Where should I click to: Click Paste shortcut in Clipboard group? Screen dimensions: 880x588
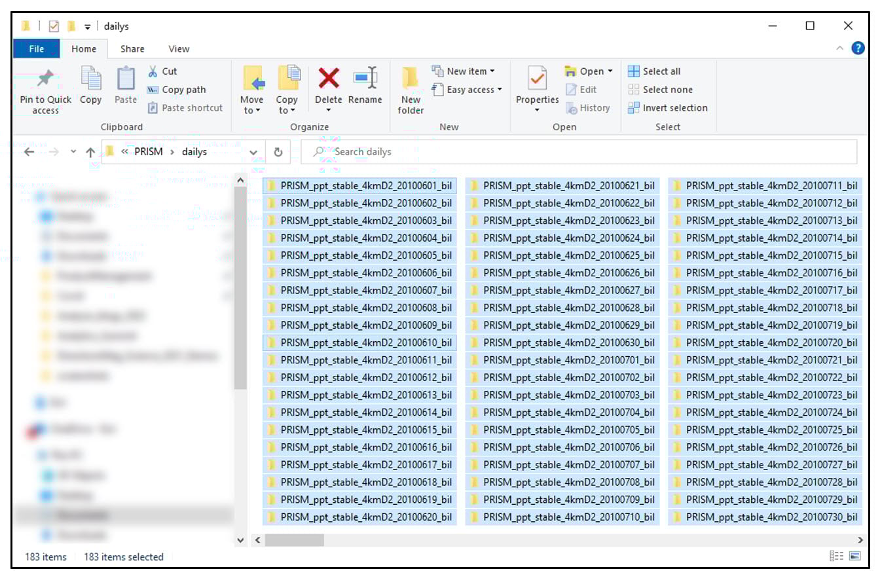(x=185, y=108)
